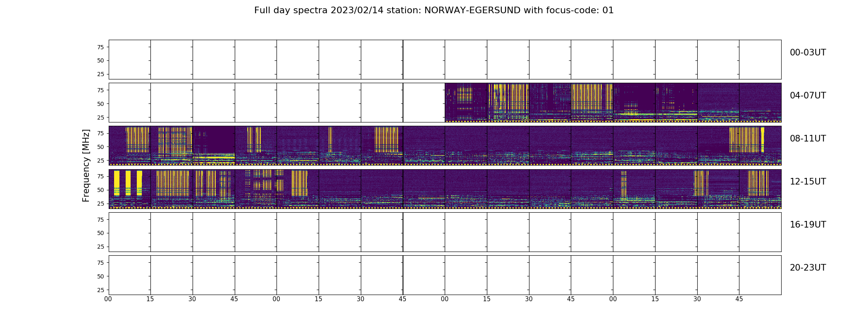This screenshot has height=331, width=868.
Task: Click the '16-19UT' row label
Action: [x=808, y=225]
